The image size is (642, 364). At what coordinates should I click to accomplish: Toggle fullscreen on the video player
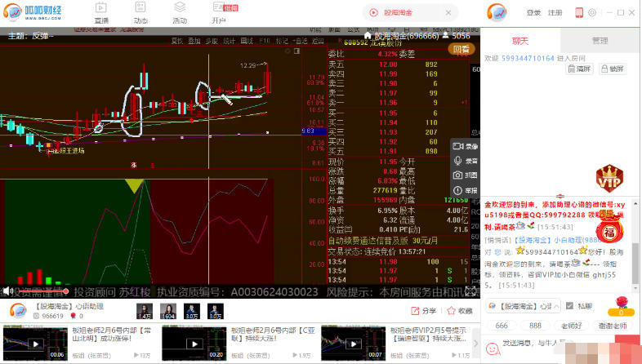tap(470, 291)
